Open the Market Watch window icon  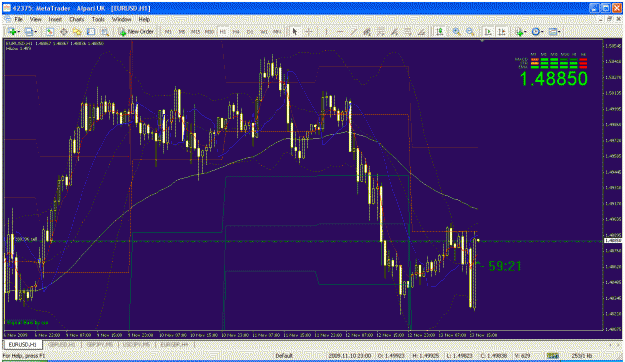pos(50,31)
